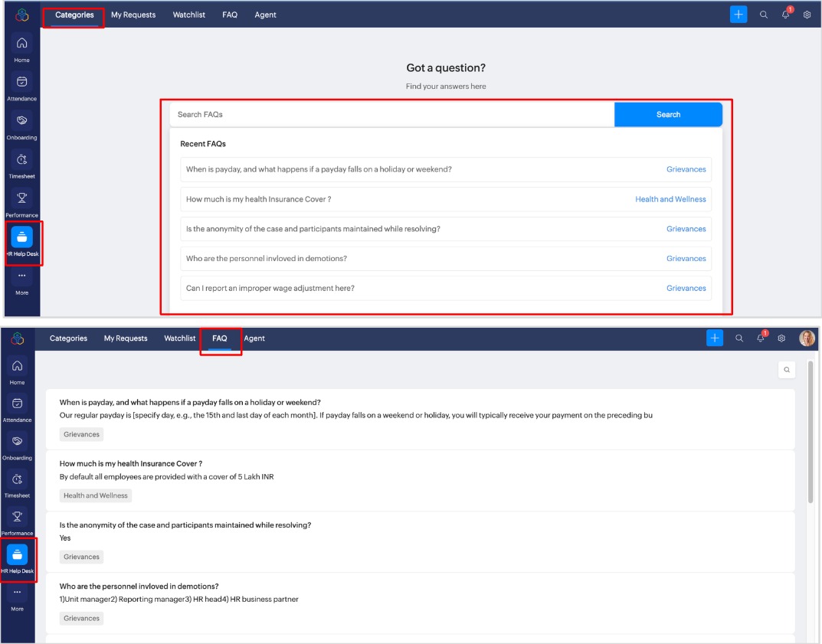Screen dimensions: 822x644
Task: Open demotions personnel question in the FAQ list
Action: click(x=139, y=587)
